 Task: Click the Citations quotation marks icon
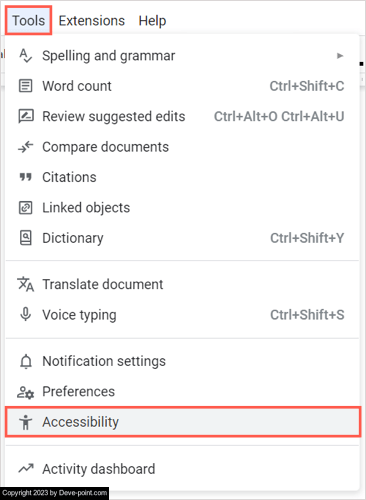(26, 177)
